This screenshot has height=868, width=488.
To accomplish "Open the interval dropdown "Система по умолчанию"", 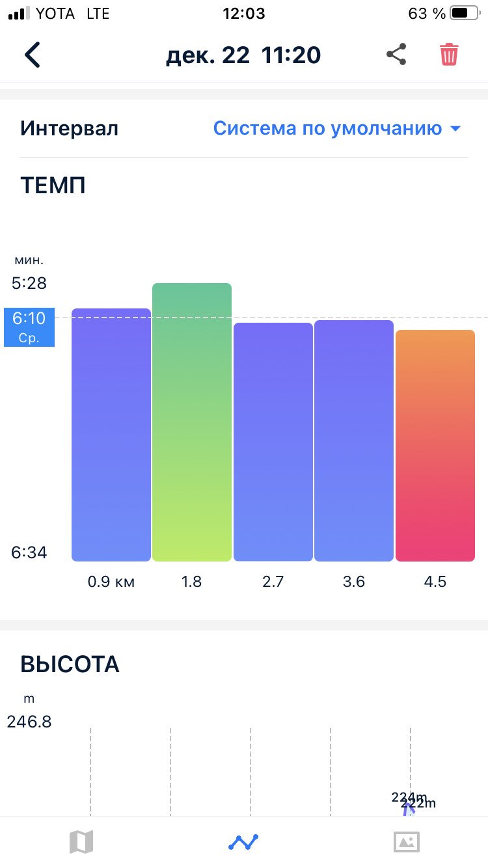I will 328,128.
